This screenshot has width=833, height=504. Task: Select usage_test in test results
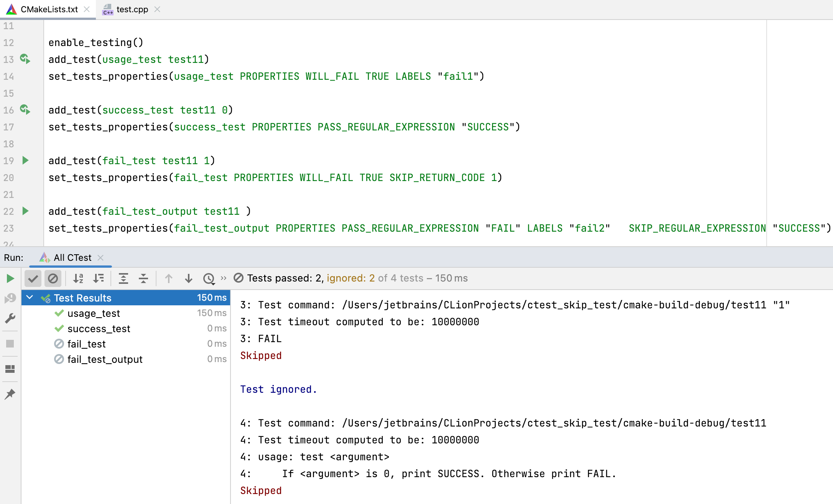(x=94, y=313)
